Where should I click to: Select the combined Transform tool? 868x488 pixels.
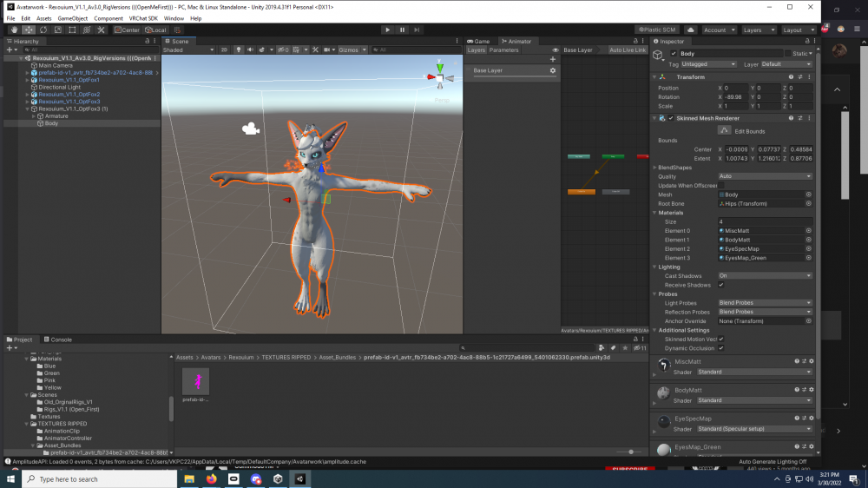[86, 30]
